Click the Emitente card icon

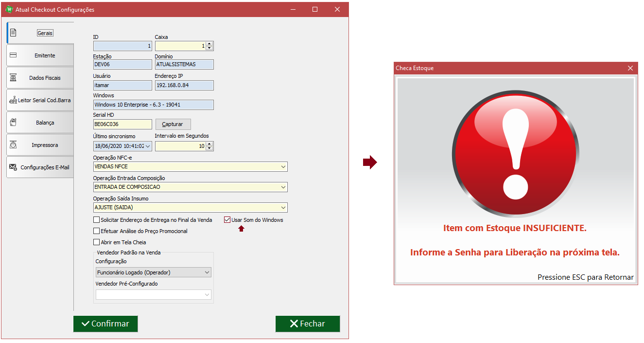[13, 55]
